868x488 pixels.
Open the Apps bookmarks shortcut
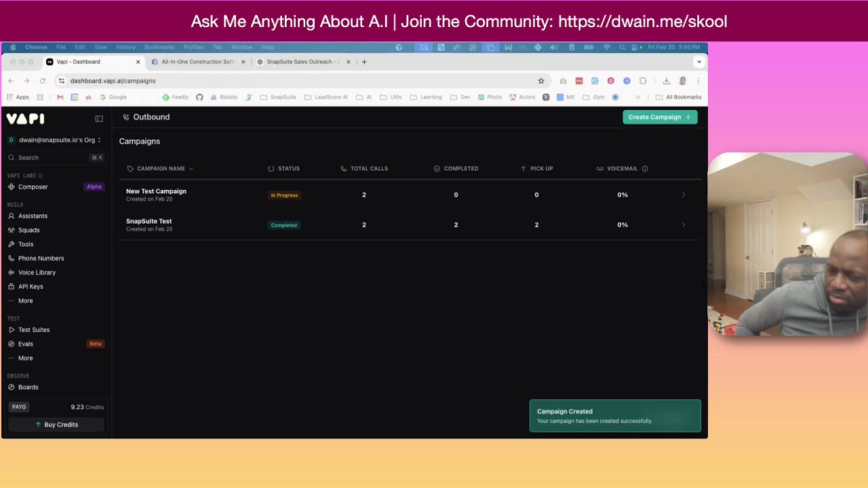[18, 97]
